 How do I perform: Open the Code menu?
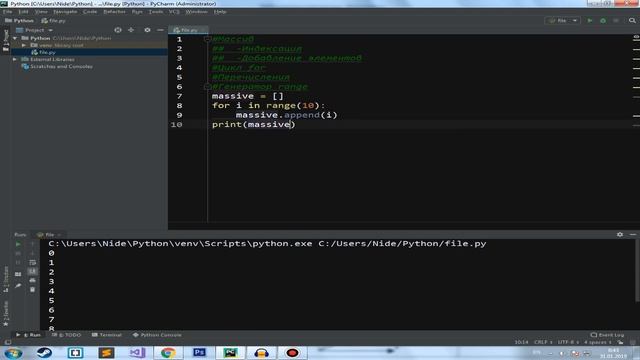pos(90,12)
